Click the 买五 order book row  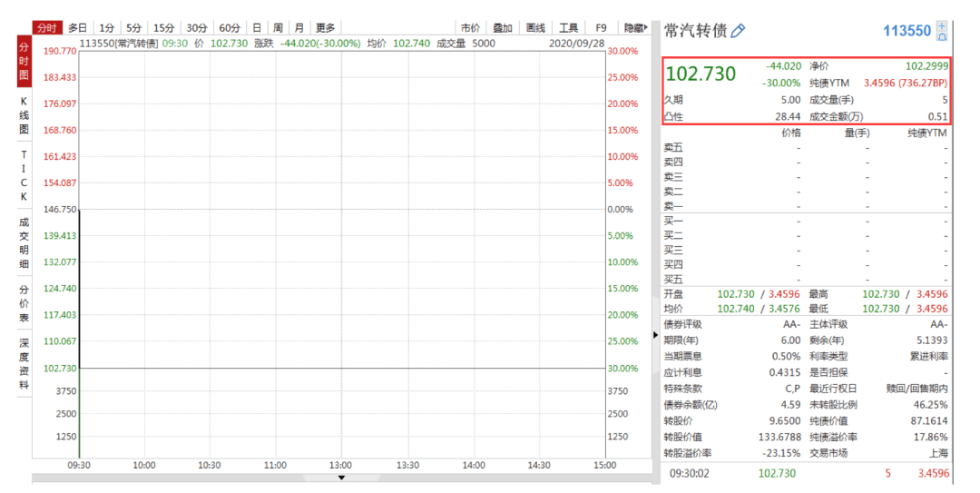(807, 279)
